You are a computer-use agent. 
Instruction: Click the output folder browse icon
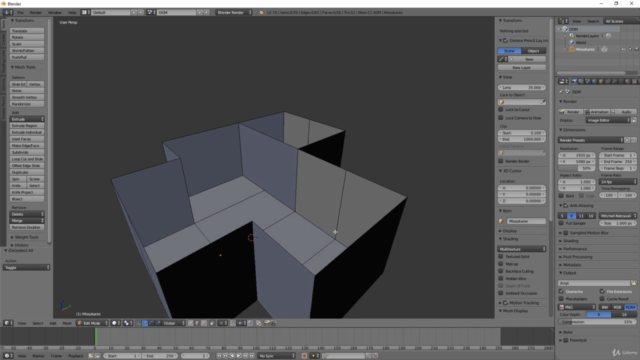pos(634,283)
